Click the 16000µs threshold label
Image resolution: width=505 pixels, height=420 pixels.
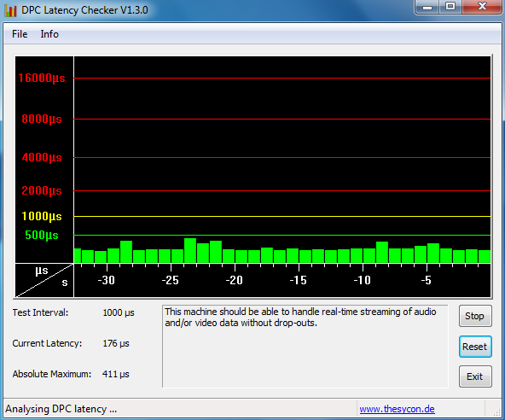(x=42, y=78)
